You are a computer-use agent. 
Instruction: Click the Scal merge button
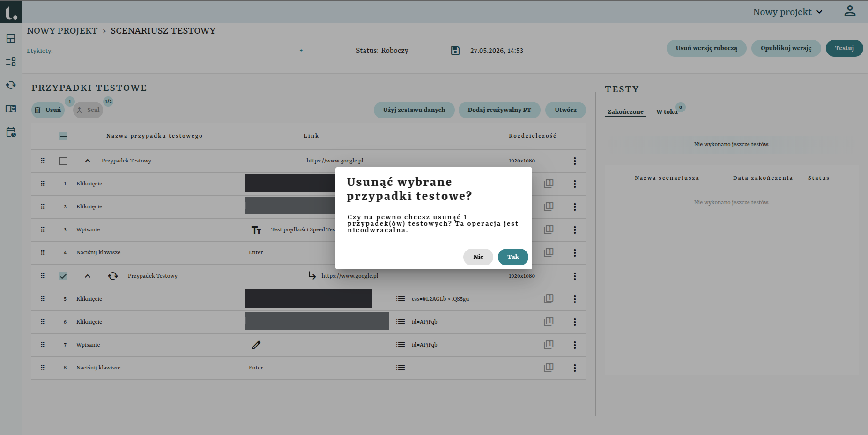pyautogui.click(x=88, y=110)
